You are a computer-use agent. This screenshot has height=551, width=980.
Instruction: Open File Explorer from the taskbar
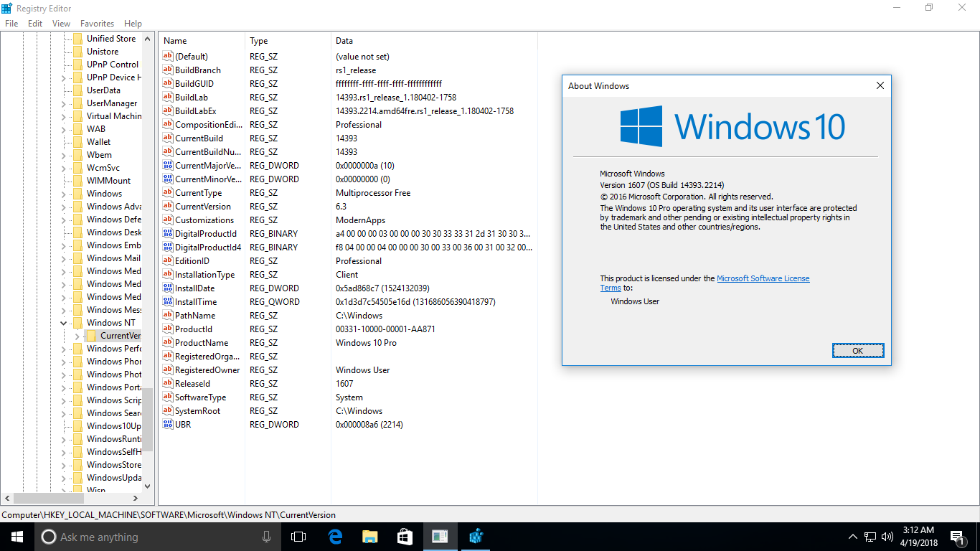pos(369,537)
